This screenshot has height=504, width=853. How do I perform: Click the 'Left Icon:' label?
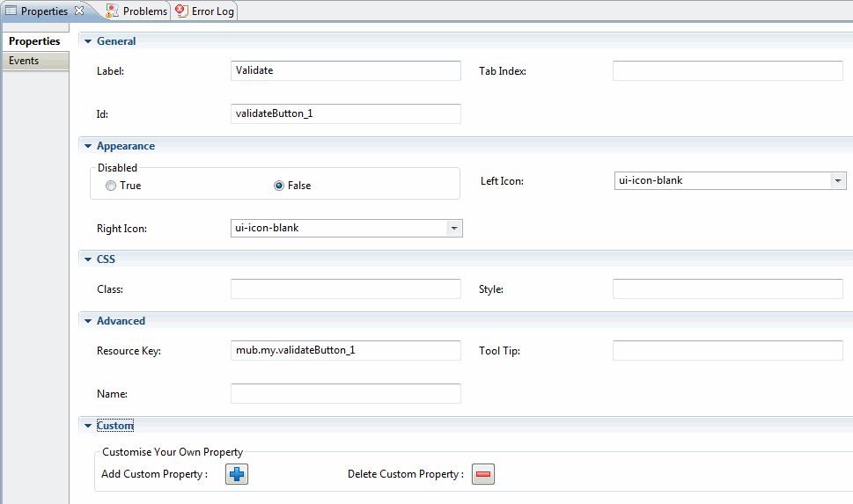[502, 181]
